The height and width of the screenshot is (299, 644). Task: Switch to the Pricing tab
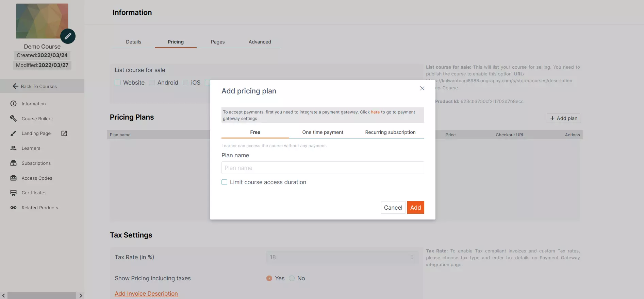(x=176, y=42)
